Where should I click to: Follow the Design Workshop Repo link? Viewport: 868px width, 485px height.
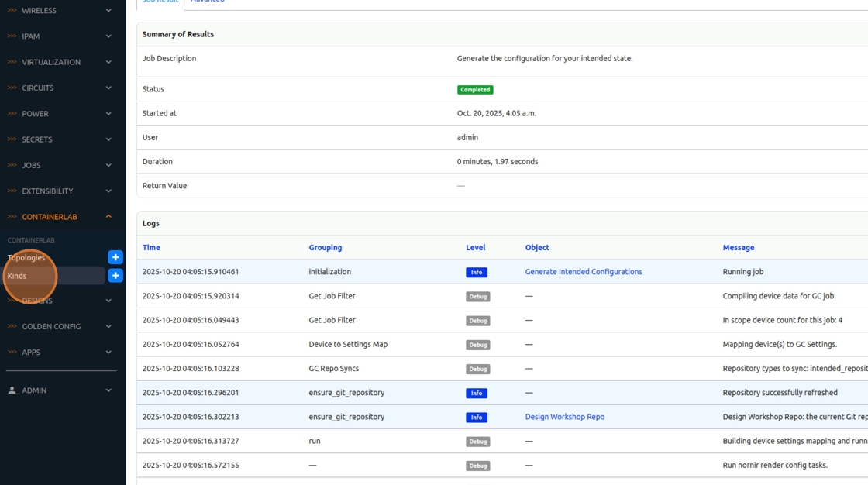[x=564, y=417]
